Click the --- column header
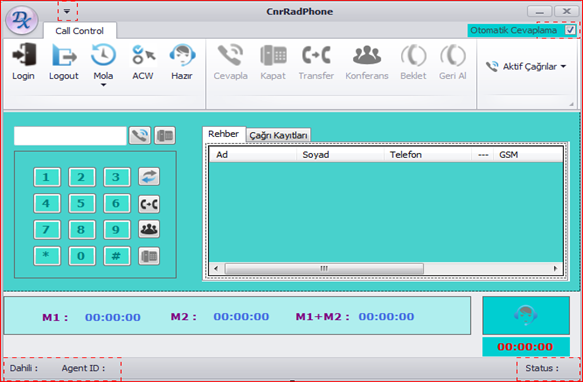The width and height of the screenshot is (583, 382). click(483, 155)
